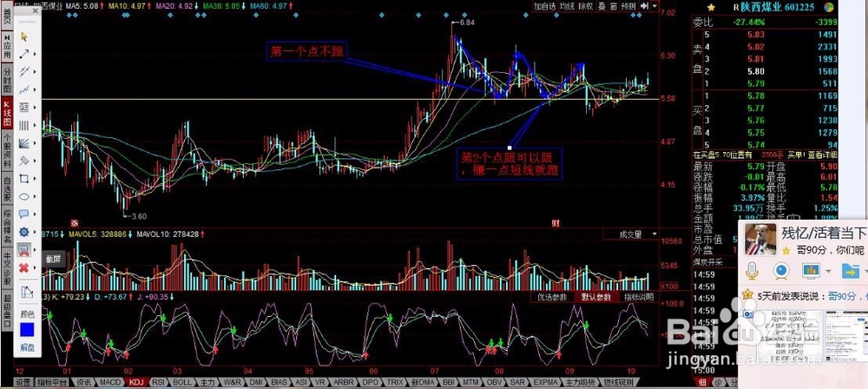
Task: Open the chart options dropdown arrow
Action: pos(654,6)
